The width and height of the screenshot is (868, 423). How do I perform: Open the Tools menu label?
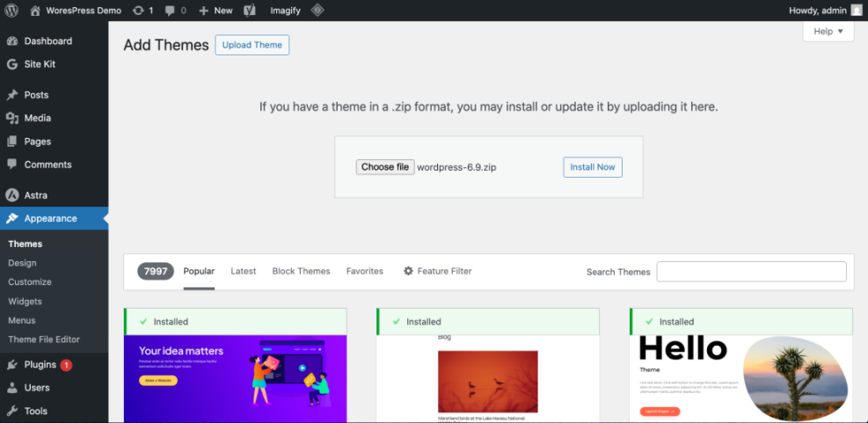36,411
